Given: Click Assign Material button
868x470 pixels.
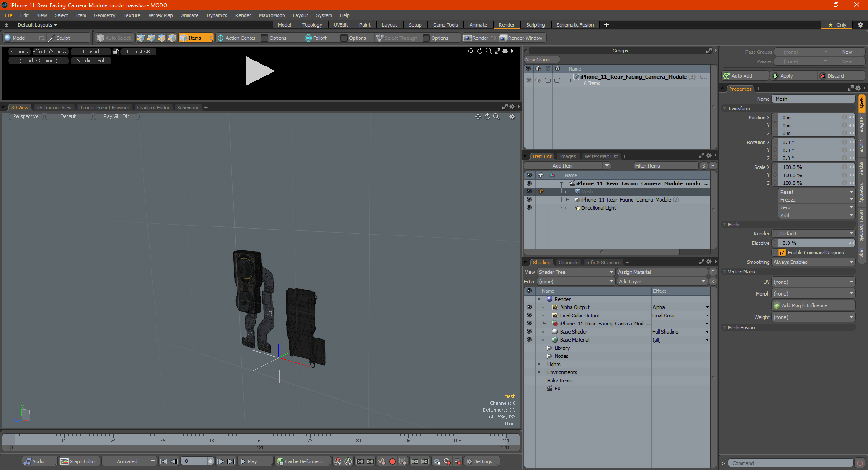Looking at the screenshot, I should [662, 272].
